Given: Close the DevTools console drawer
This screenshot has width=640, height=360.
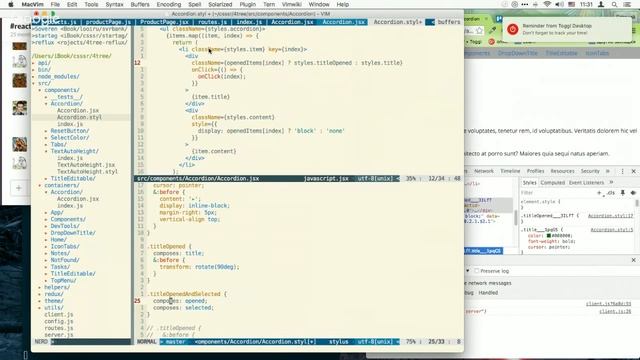Looking at the screenshot, I should click(x=633, y=260).
